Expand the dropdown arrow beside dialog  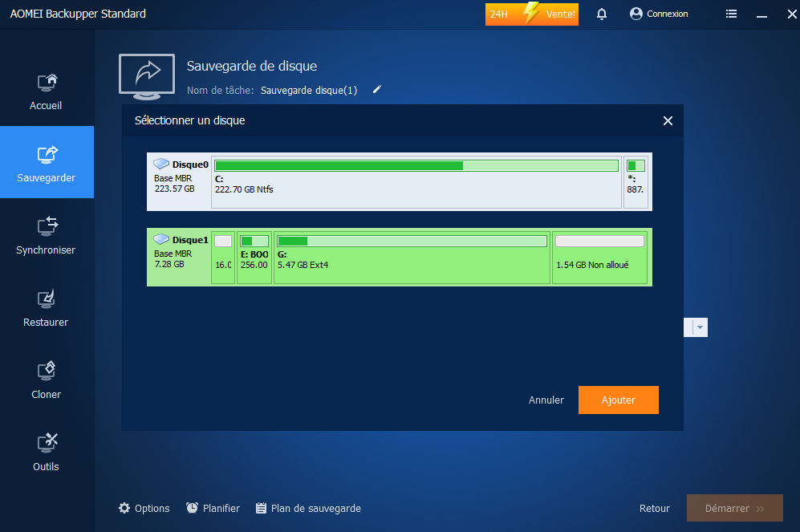tap(700, 327)
